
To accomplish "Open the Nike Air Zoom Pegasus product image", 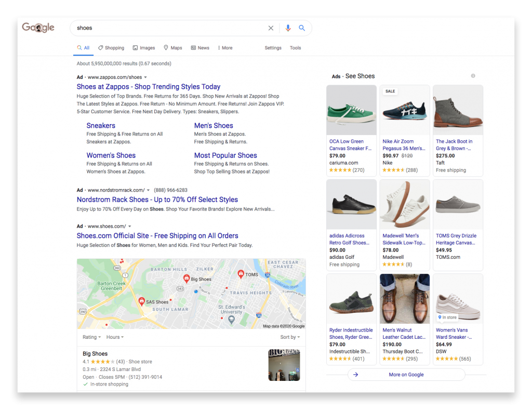I will [x=404, y=110].
